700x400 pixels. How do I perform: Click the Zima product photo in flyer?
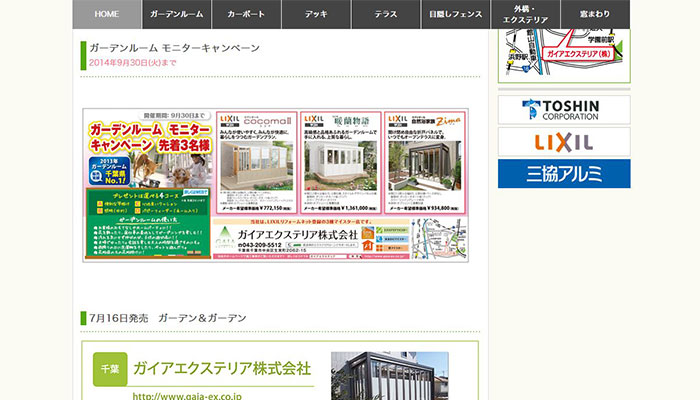[x=425, y=166]
